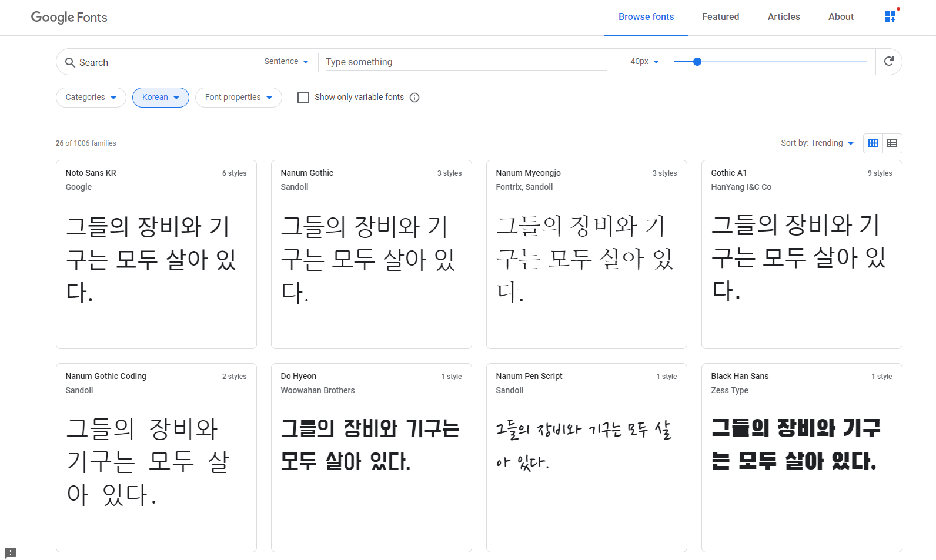The height and width of the screenshot is (560, 936).
Task: Click the 2 styles label on Nanum Gothic Coding
Action: click(234, 377)
